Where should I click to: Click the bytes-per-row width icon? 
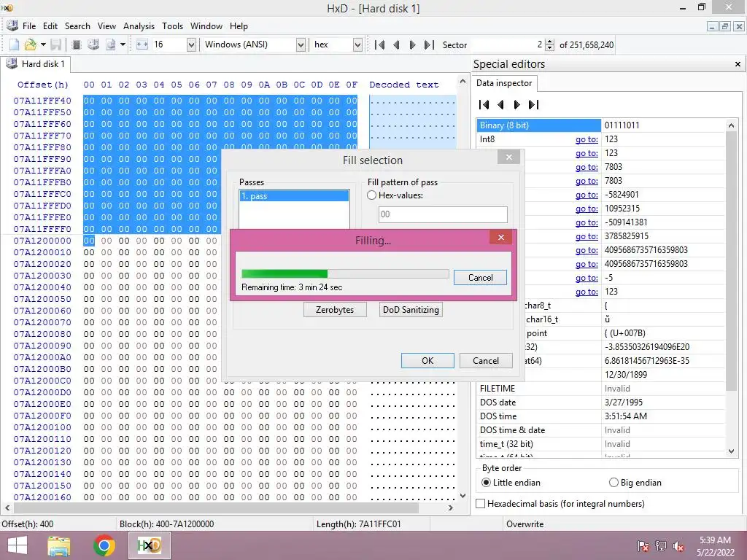pos(142,44)
